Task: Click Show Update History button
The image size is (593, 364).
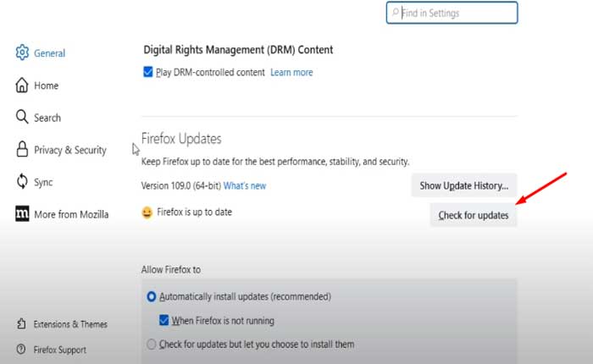Action: point(463,185)
